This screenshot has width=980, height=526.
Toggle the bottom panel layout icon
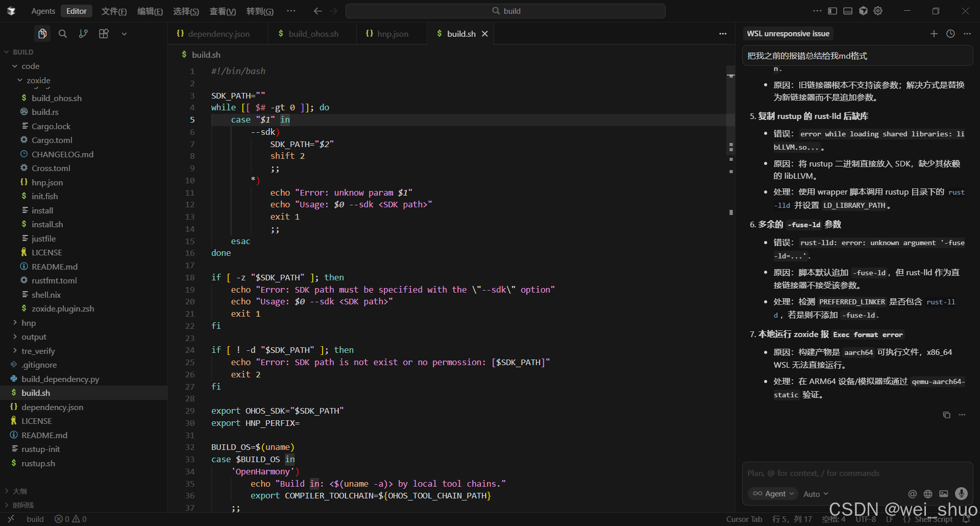848,11
